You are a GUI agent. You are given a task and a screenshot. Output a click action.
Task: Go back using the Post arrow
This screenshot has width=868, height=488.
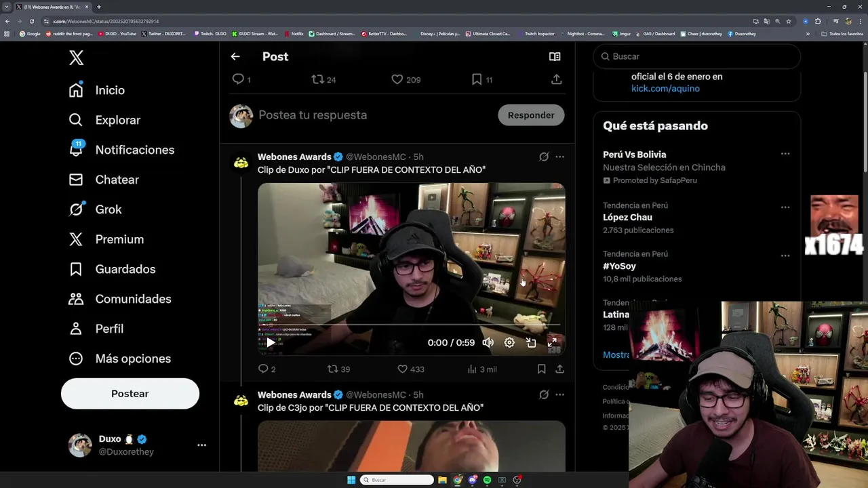(x=235, y=57)
